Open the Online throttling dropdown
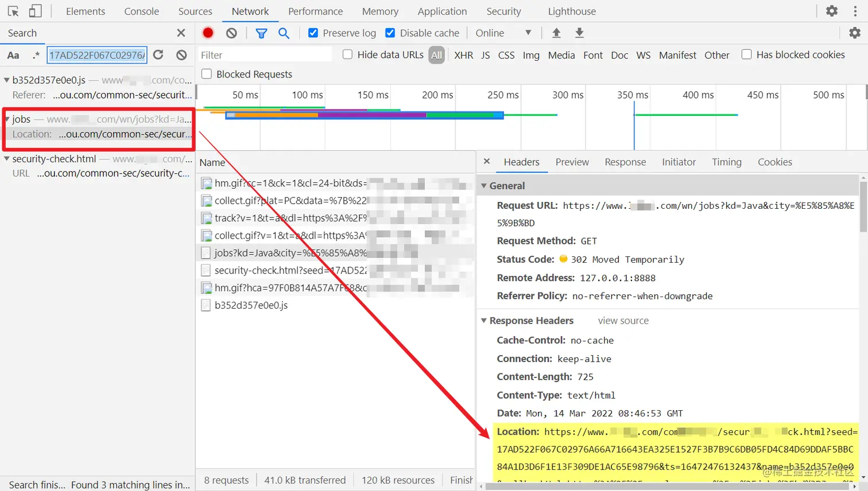 coord(503,33)
